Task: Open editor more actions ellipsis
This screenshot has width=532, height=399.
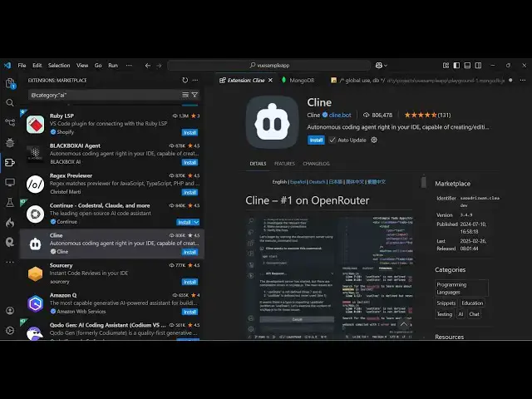Action: click(x=523, y=81)
